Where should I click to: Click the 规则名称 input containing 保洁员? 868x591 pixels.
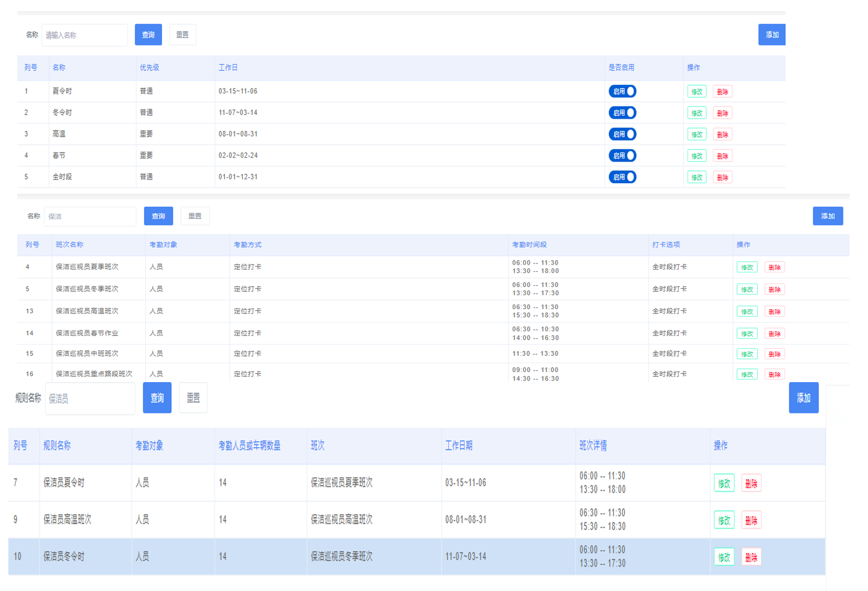point(90,398)
